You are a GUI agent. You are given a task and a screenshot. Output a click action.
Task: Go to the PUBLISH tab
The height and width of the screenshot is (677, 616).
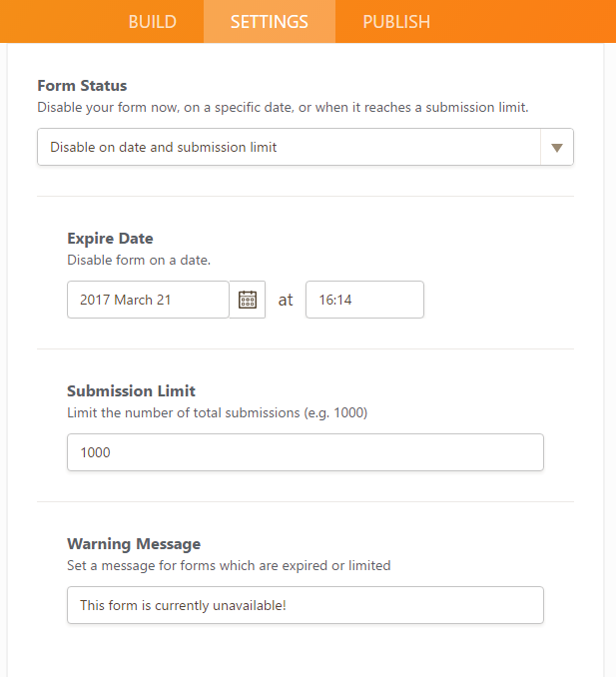(x=396, y=21)
